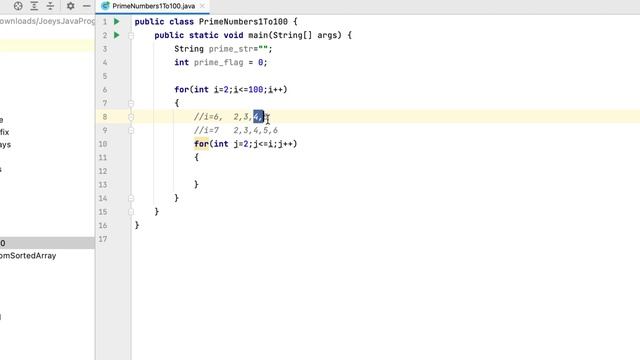Collapse the outer for loop fold at line 7
Image resolution: width=640 pixels, height=360 pixels.
pyautogui.click(x=131, y=103)
